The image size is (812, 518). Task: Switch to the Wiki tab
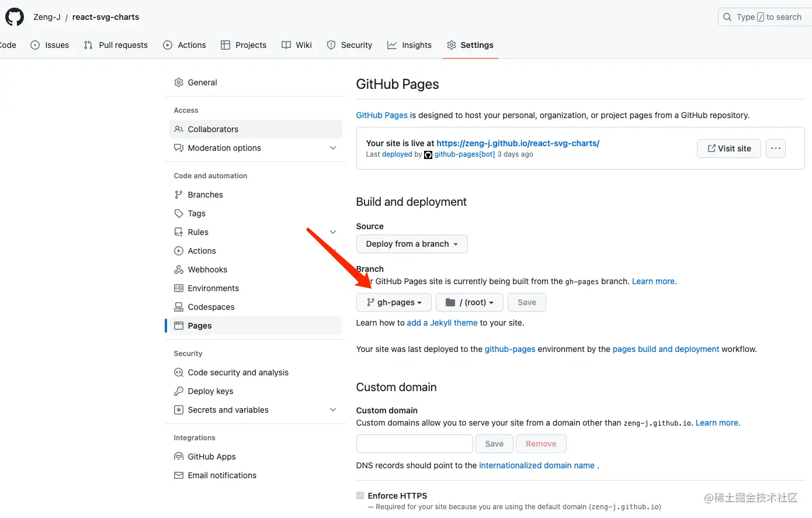297,45
